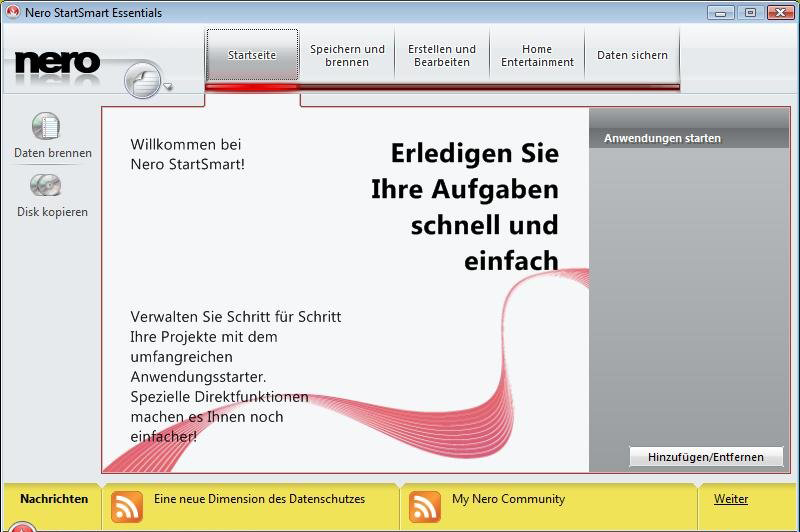This screenshot has width=800, height=532.
Task: Open the My Nero Community feed link
Action: point(508,499)
